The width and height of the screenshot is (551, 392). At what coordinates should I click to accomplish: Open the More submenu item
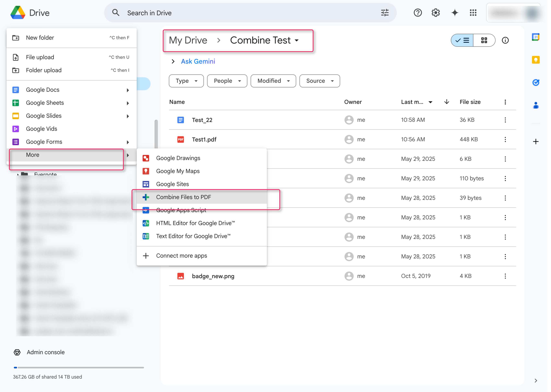click(x=71, y=155)
